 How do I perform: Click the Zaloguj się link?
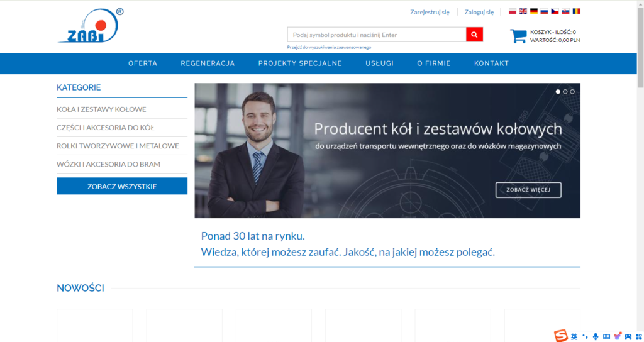[x=479, y=12]
